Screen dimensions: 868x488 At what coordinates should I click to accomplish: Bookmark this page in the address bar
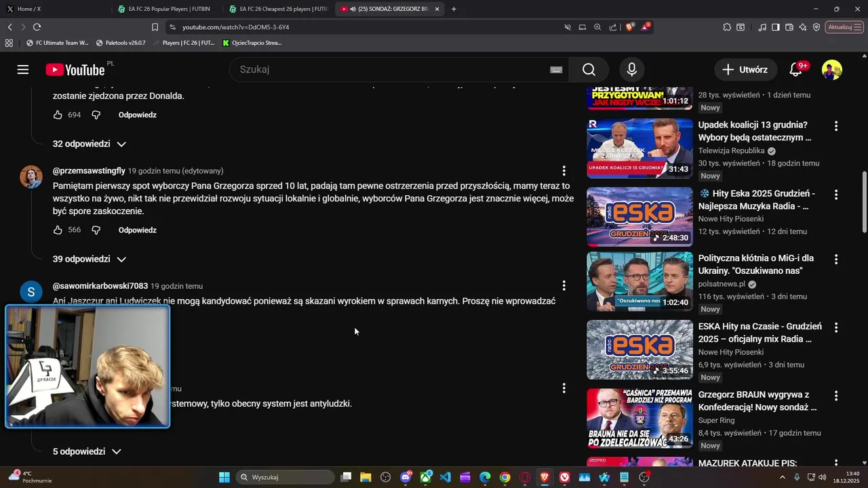155,27
